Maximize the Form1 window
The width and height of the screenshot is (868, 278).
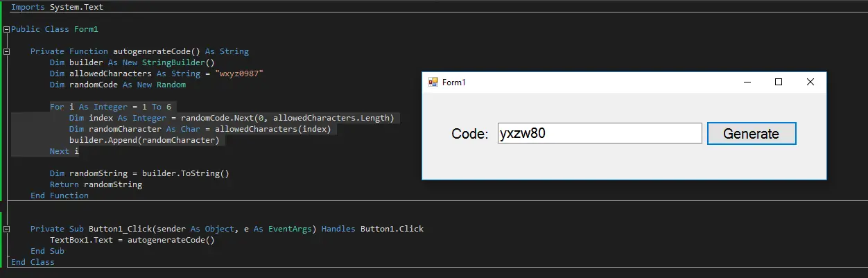click(779, 82)
